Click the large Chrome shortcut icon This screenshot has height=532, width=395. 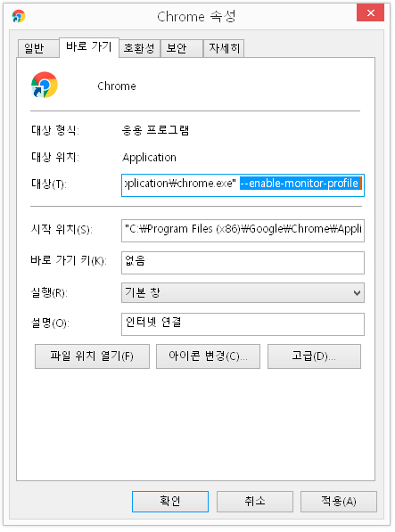(44, 85)
